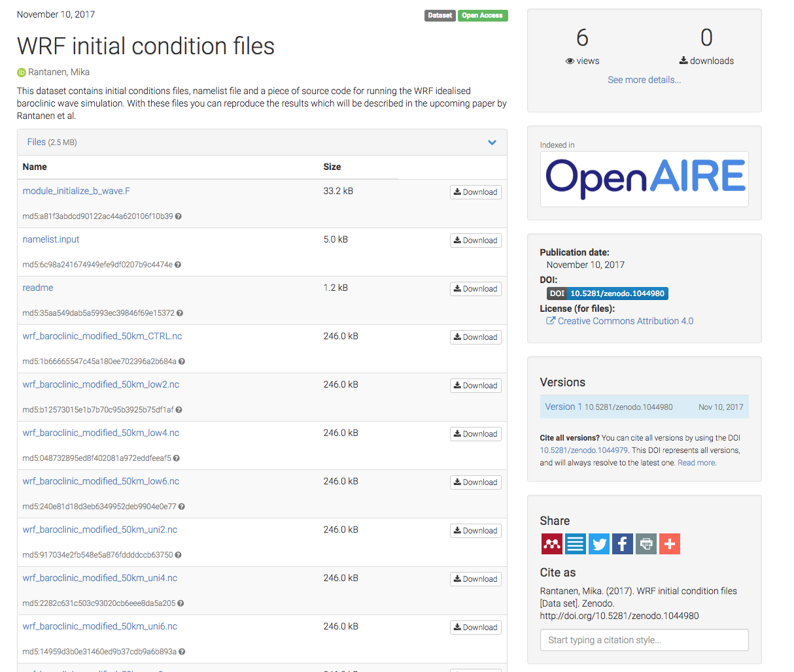Click md5 help icon under readme file
Viewport: 794px width, 672px height.
click(x=180, y=313)
